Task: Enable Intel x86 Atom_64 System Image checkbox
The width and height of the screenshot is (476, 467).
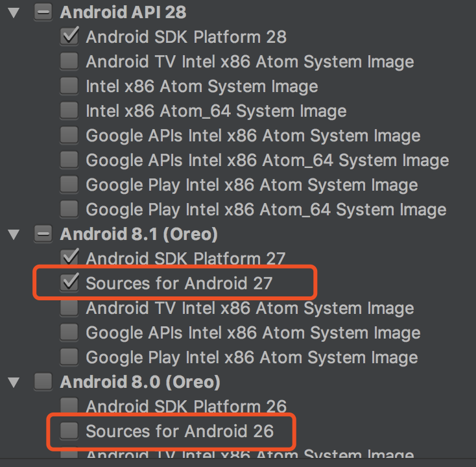Action: [x=69, y=110]
